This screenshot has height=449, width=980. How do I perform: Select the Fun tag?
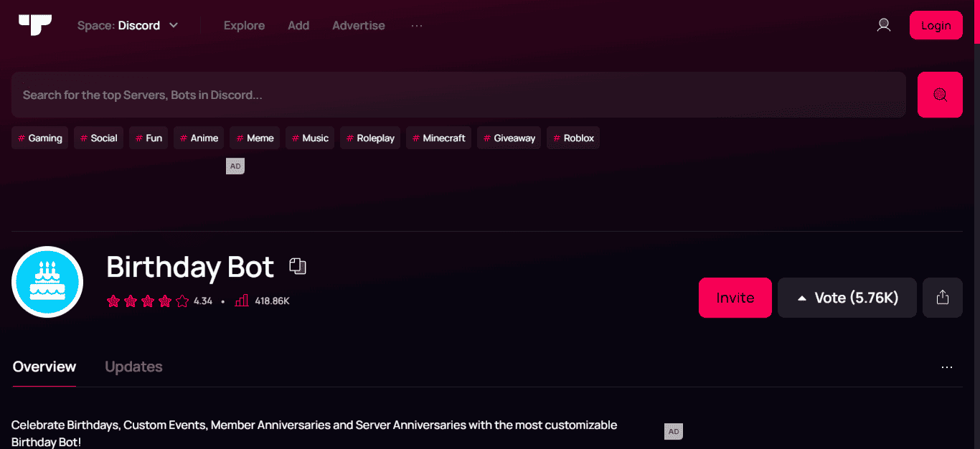[x=149, y=138]
